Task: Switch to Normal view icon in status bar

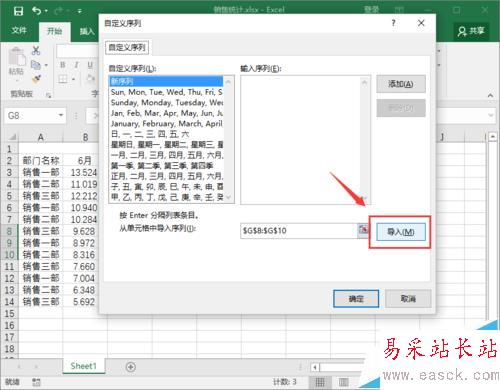Action: click(320, 382)
